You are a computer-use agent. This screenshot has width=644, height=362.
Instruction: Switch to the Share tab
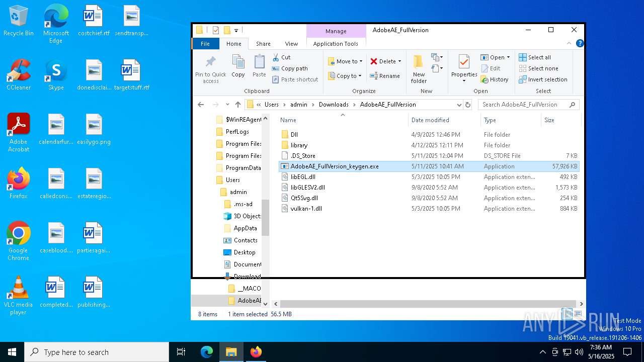(x=263, y=44)
